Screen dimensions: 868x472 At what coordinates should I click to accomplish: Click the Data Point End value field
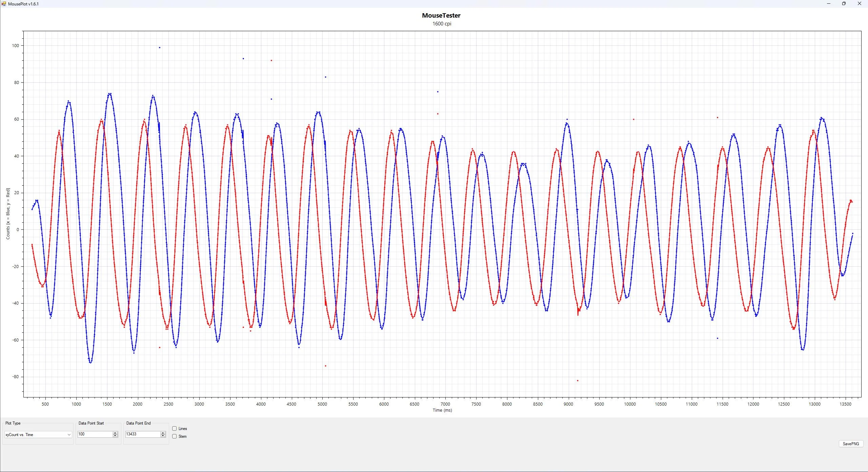143,434
